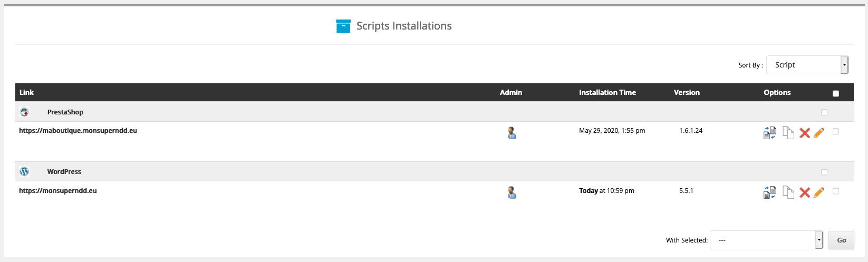Edit PrestaShop installation using pencil icon
Viewport: 868px width, 262px height.
point(818,133)
